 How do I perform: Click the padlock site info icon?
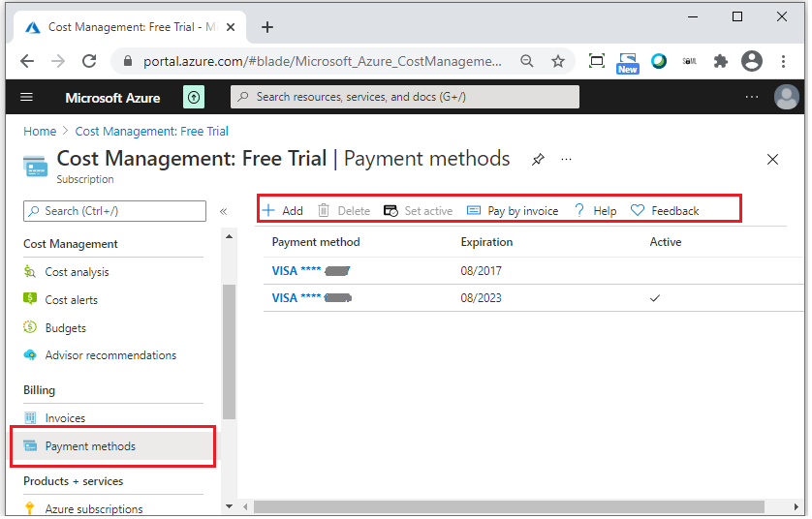coord(128,62)
